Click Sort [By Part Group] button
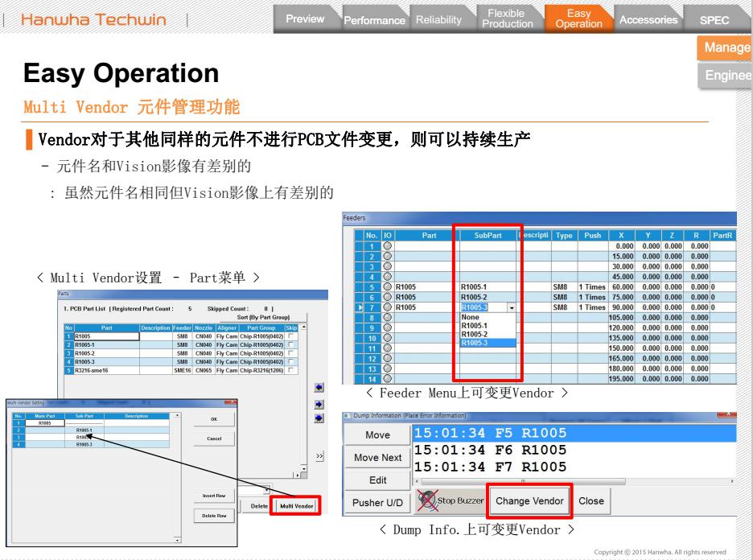 (x=263, y=317)
